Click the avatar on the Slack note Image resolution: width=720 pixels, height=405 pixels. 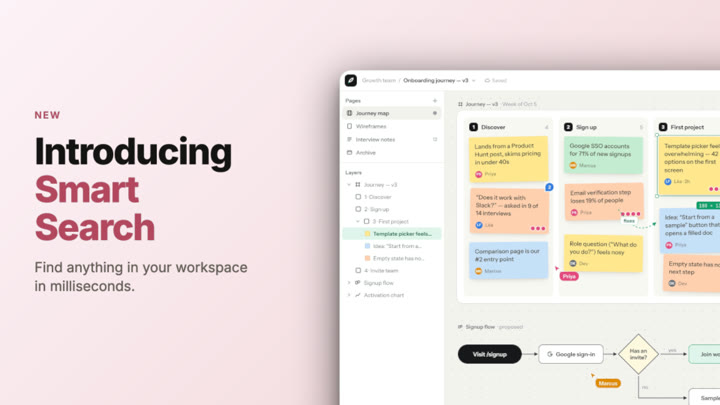[479, 225]
